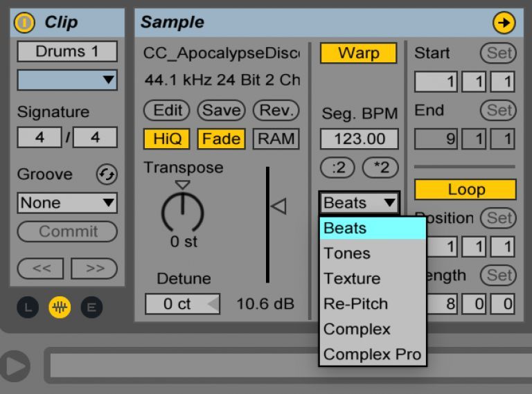Screen dimensions: 532x394
Task: Toggle the Warp switch
Action: coord(359,53)
